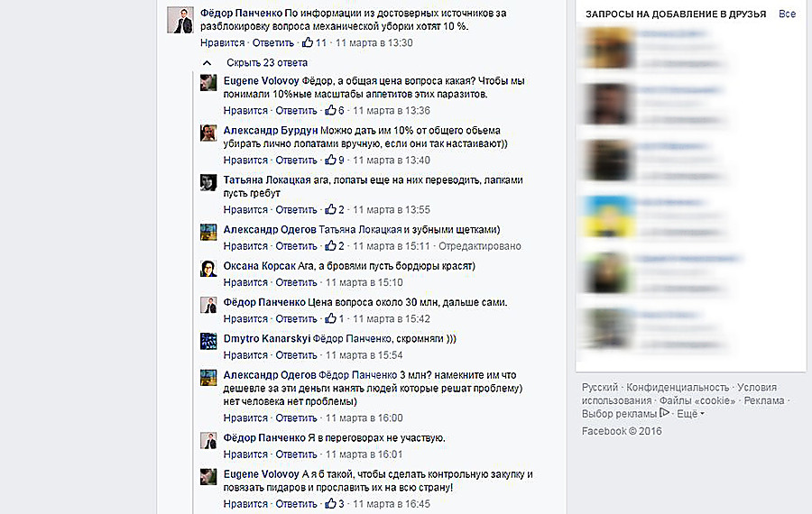812x514 pixels.
Task: Click Dmytro Kanarskyi's avatar icon
Action: coord(208,341)
